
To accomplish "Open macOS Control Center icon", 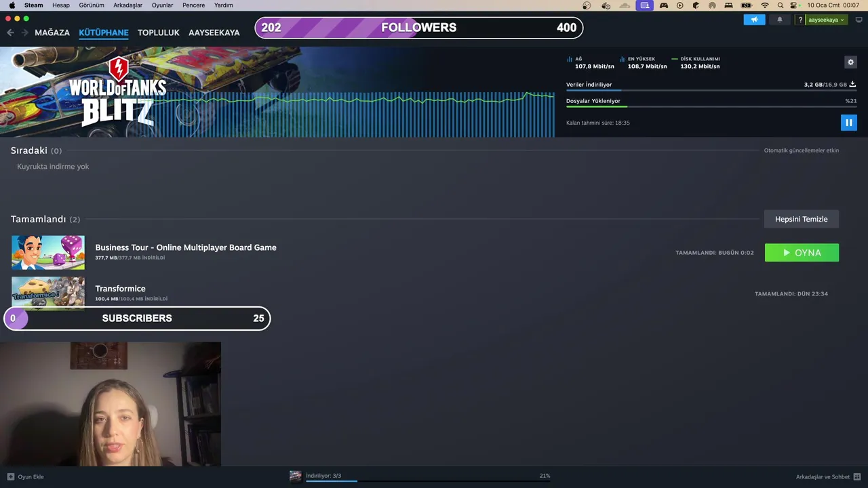I will pos(794,5).
